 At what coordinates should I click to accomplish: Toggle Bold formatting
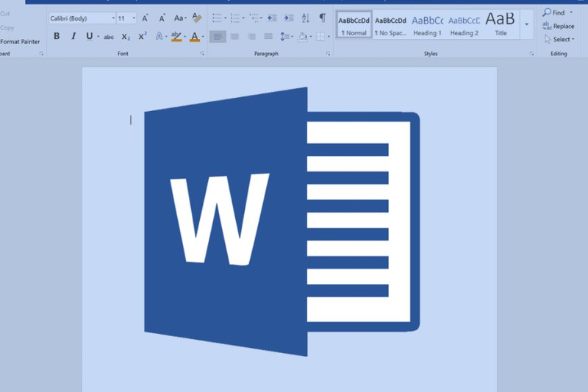point(57,36)
